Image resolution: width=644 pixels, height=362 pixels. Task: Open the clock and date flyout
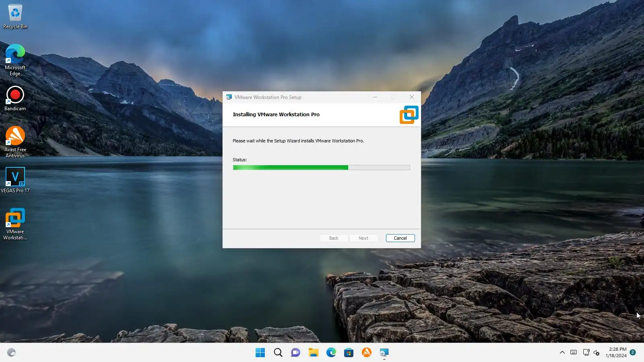616,352
